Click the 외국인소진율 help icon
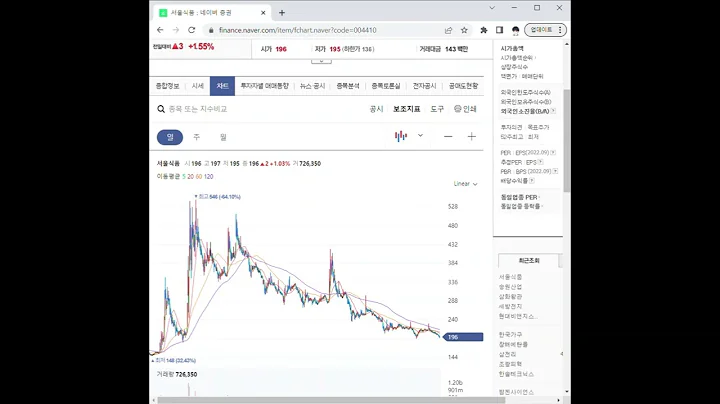 pyautogui.click(x=553, y=111)
